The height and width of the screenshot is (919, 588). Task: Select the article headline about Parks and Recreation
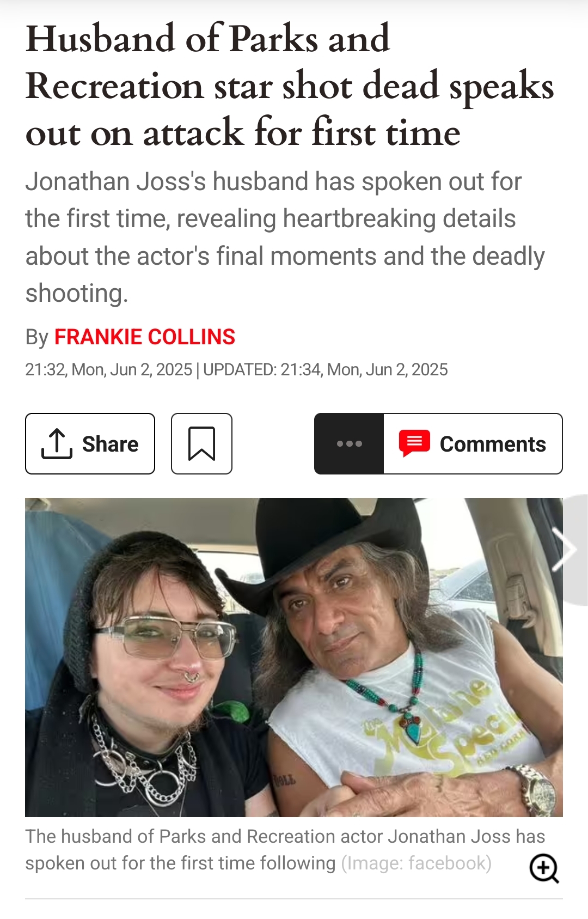pyautogui.click(x=290, y=86)
